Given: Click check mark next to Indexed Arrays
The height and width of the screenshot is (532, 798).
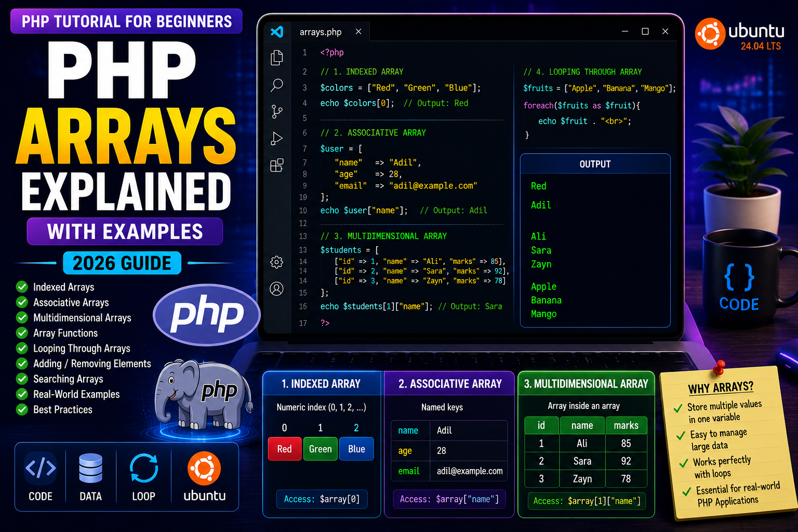Looking at the screenshot, I should [22, 287].
